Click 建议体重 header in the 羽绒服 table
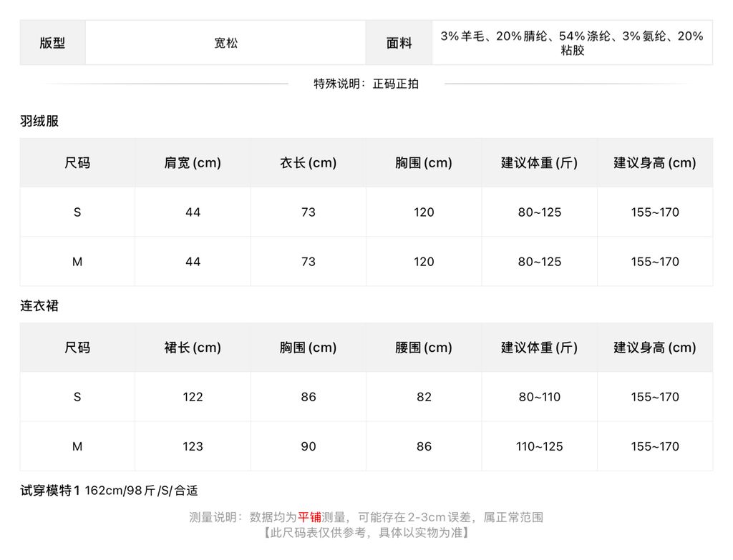 pyautogui.click(x=540, y=163)
